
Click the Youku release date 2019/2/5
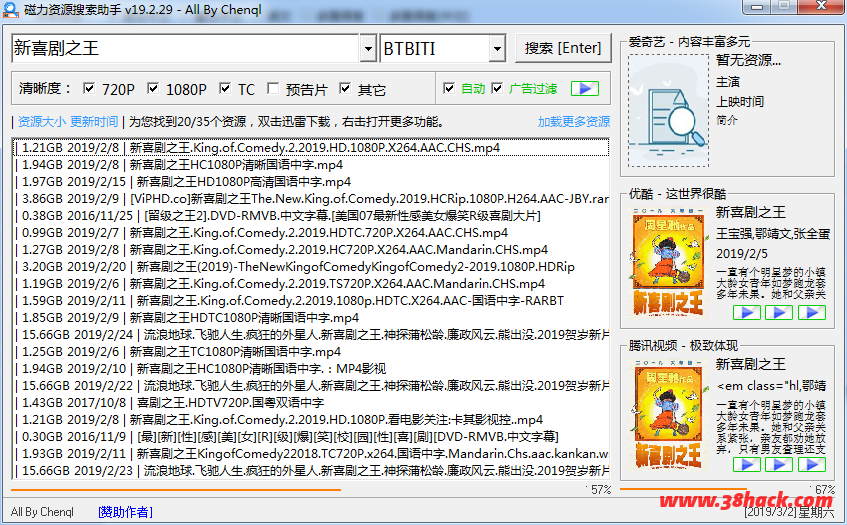click(x=742, y=254)
